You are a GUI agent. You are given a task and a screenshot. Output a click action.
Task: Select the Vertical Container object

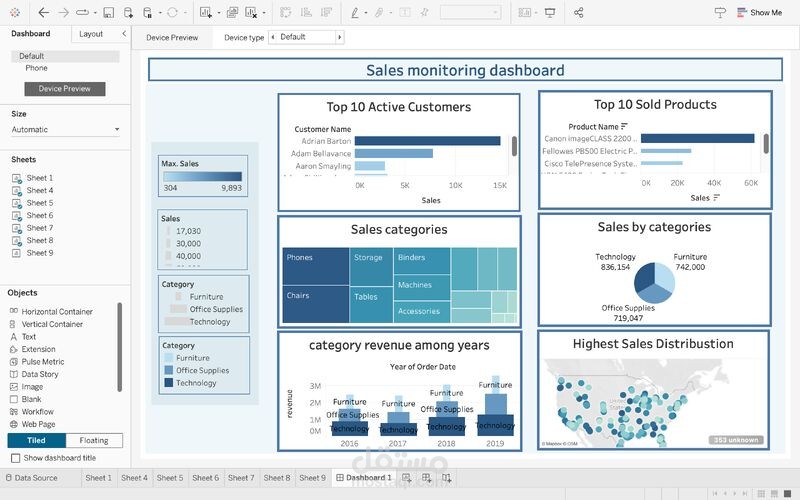pos(46,324)
